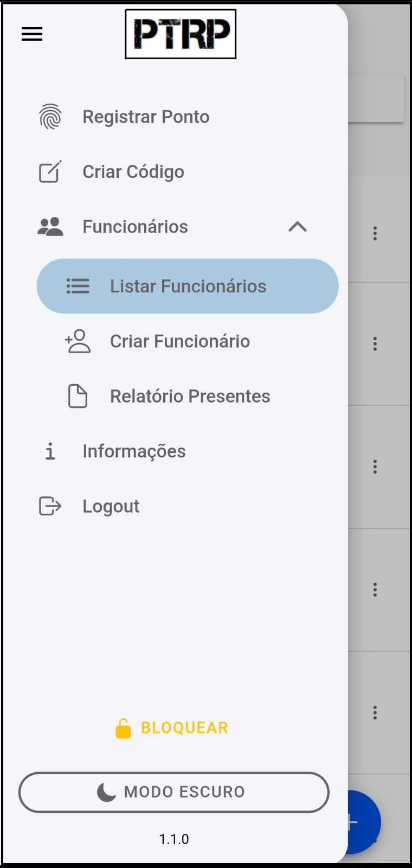Click the PTRP logo

coord(181,34)
